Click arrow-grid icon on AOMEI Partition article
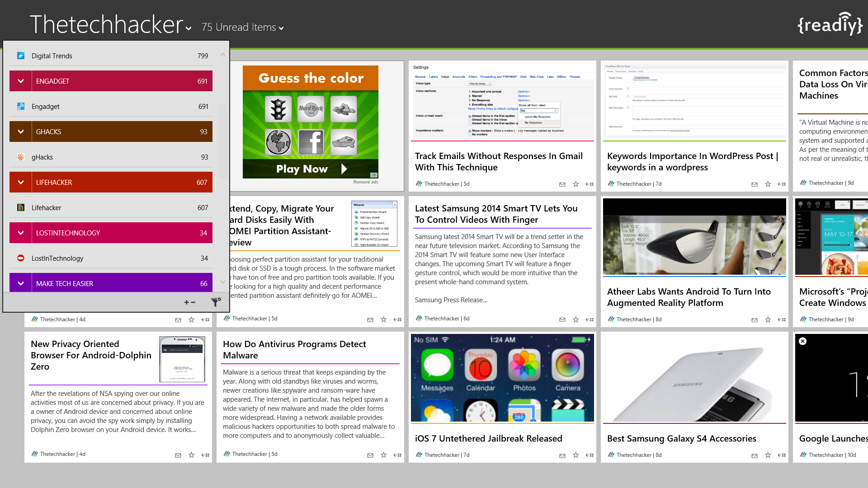Screen dimensions: 868x488 (x=397, y=320)
